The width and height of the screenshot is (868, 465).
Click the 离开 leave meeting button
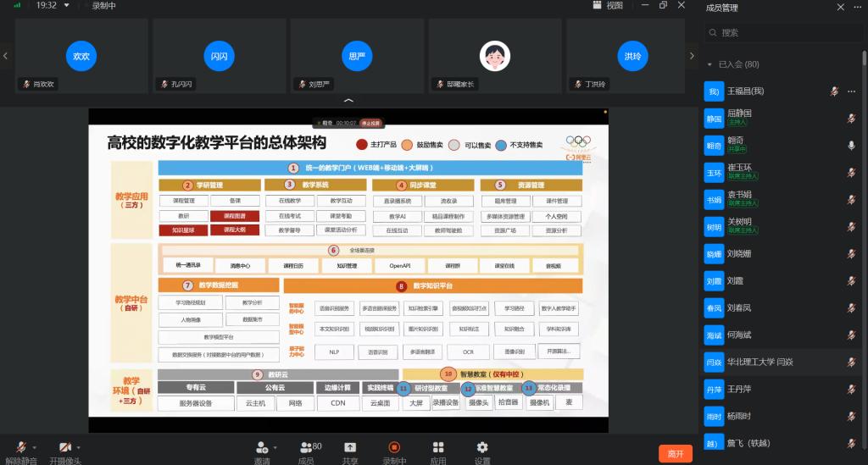(x=676, y=453)
